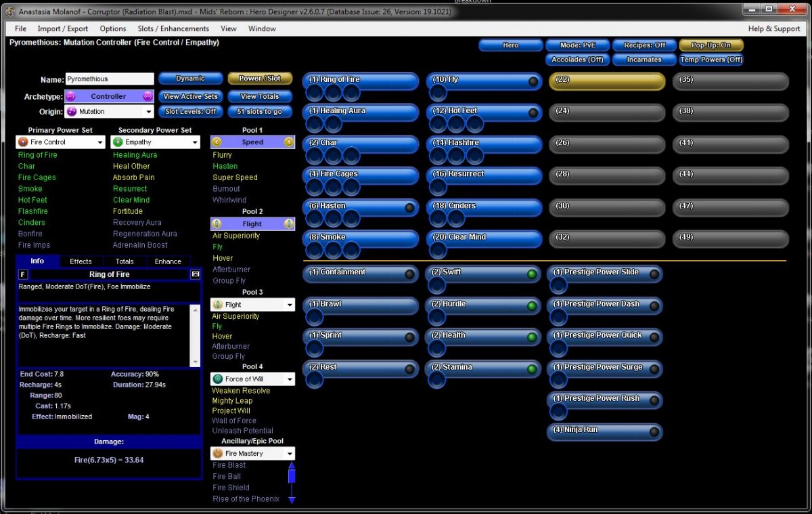
Task: Click the blue Ancillary pool scroll-down arrow
Action: click(x=292, y=500)
